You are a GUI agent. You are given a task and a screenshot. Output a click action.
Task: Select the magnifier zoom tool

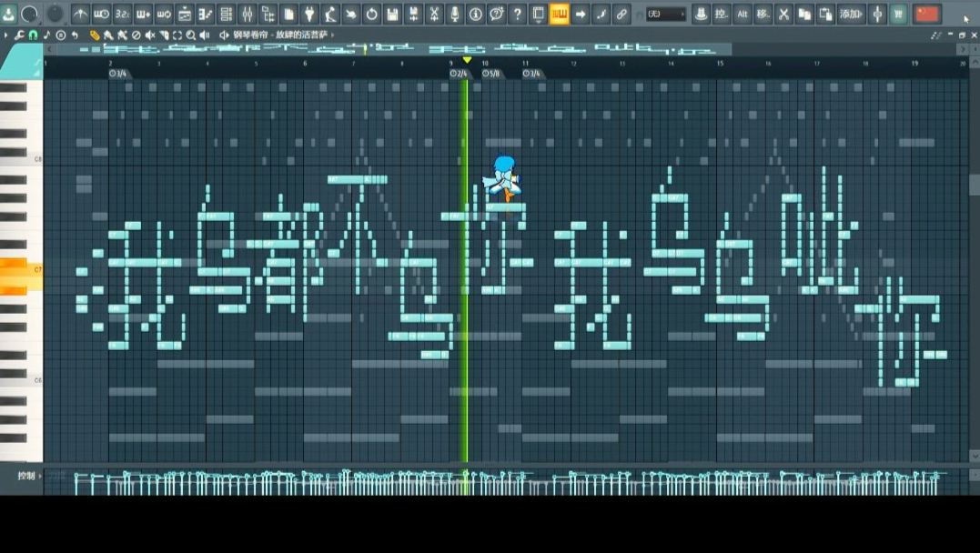click(190, 35)
